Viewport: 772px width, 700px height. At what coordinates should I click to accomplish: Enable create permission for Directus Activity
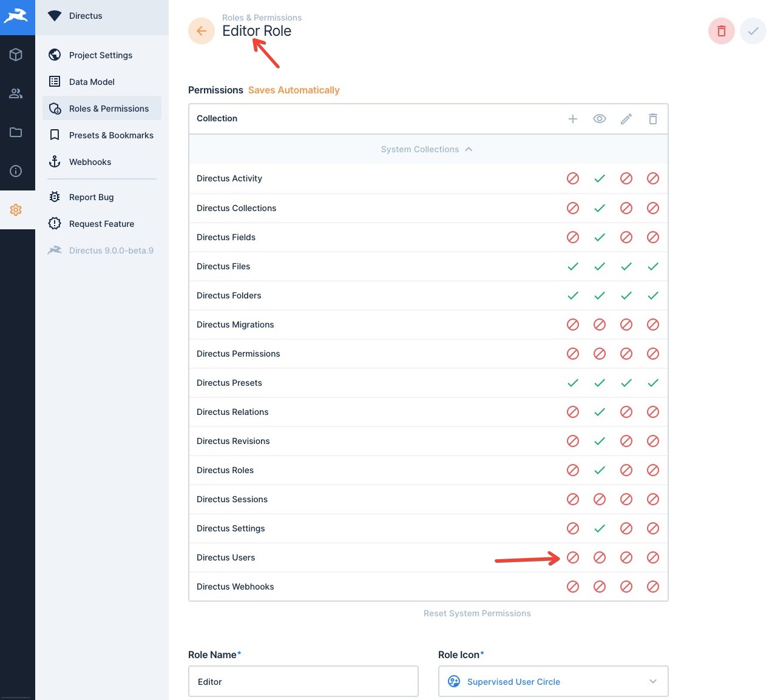[x=573, y=178]
